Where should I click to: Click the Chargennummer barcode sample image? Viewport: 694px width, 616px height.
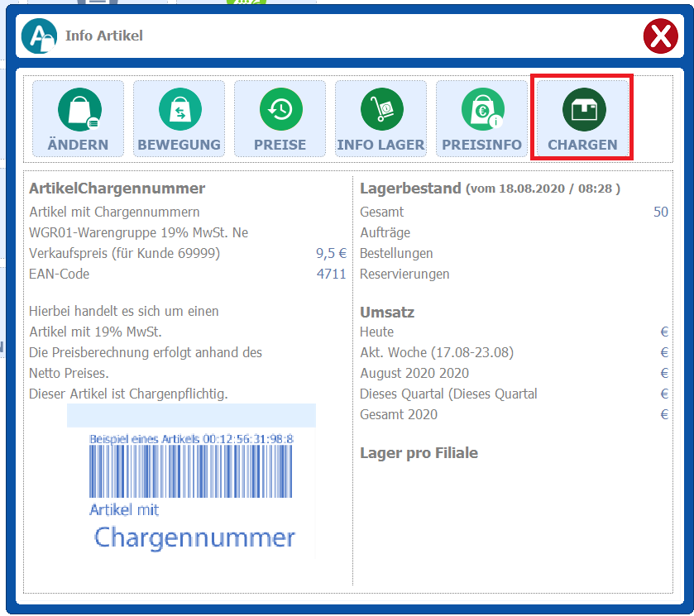pos(191,480)
